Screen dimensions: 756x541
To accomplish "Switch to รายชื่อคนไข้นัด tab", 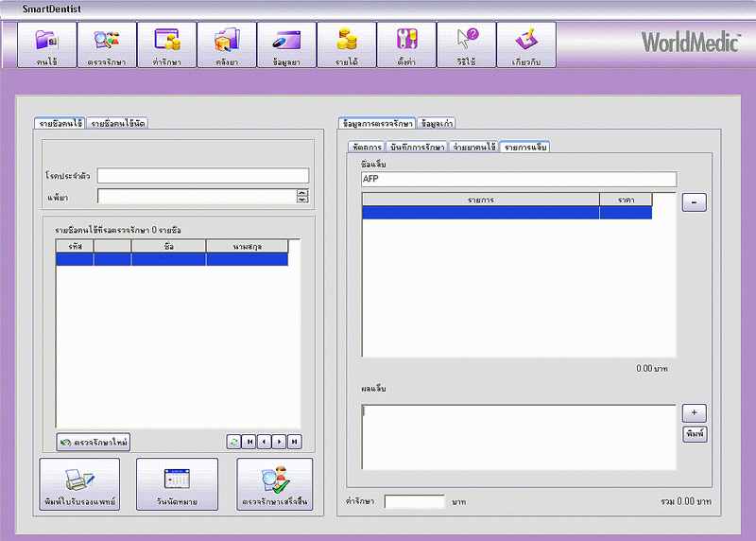I will [x=117, y=124].
